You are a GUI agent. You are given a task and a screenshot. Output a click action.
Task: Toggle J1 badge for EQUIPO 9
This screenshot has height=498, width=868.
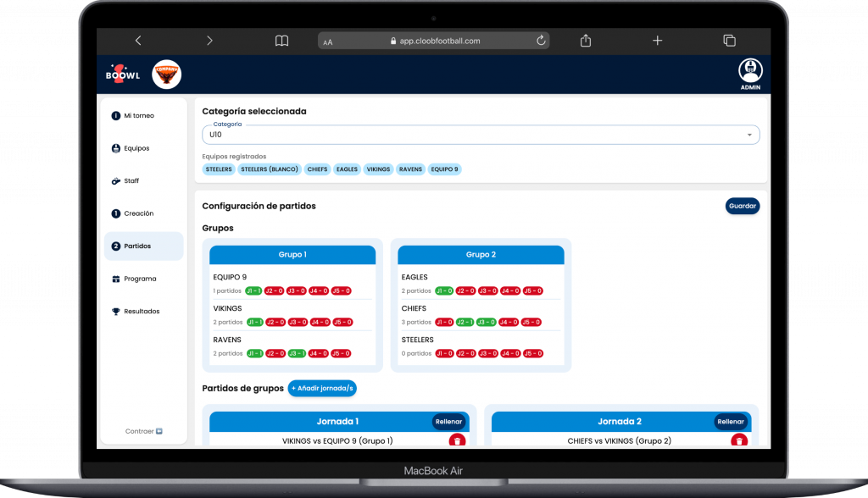tap(254, 290)
